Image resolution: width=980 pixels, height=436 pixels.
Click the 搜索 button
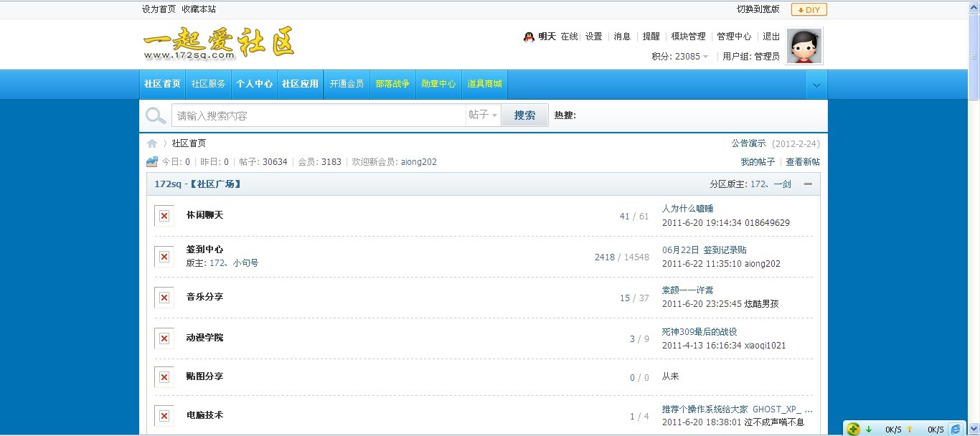[524, 115]
